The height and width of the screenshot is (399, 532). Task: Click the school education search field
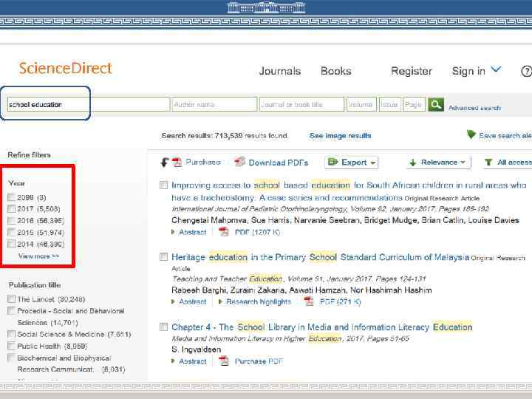(89, 104)
